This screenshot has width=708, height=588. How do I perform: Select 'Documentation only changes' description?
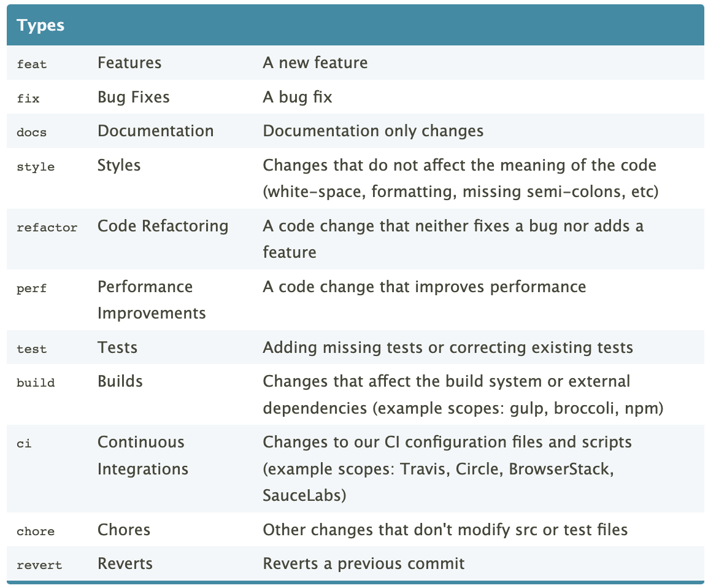[373, 131]
